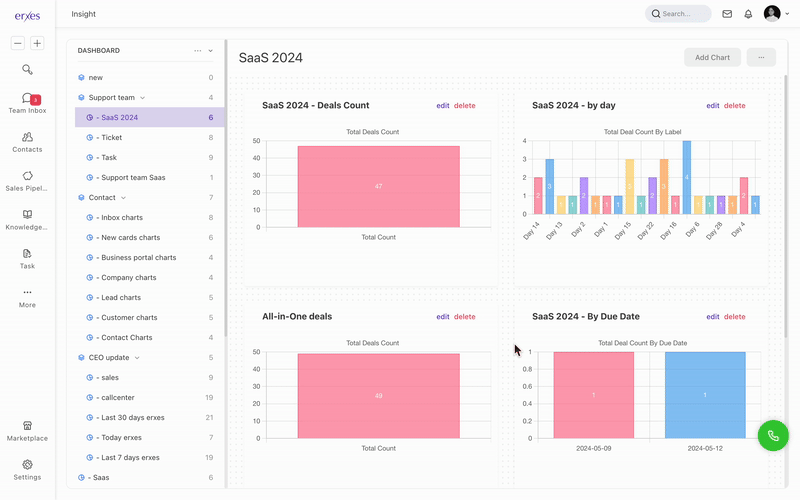Collapse the CEO update group
Image resolution: width=800 pixels, height=500 pixels.
coord(137,358)
